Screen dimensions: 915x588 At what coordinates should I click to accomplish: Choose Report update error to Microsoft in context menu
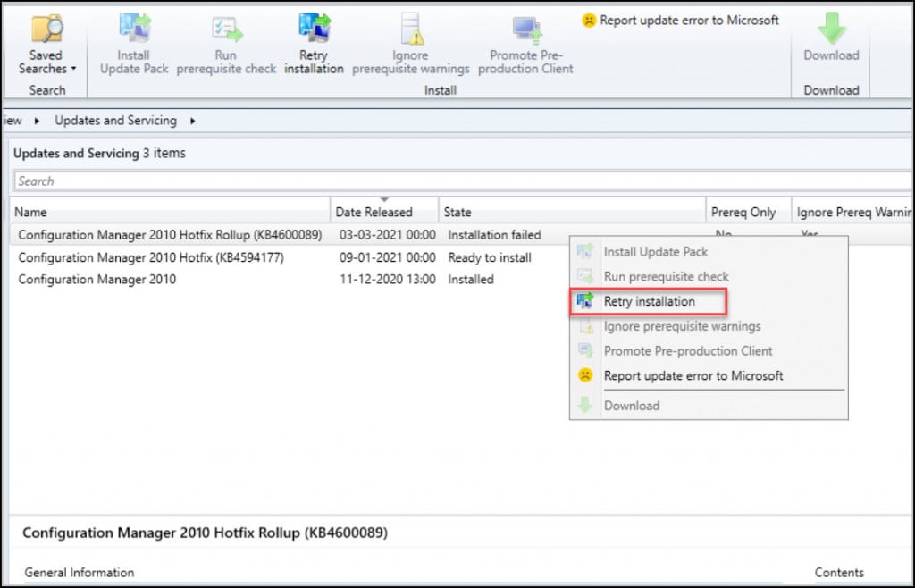pos(709,375)
